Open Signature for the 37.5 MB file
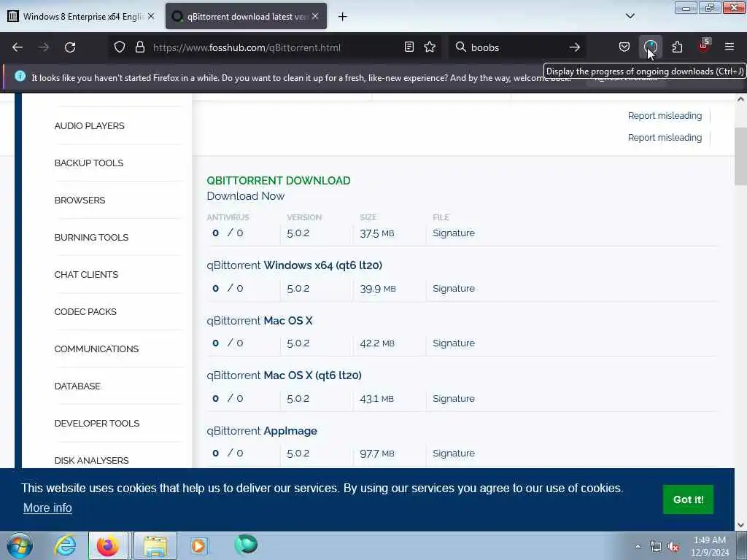The width and height of the screenshot is (747, 560). tap(454, 233)
